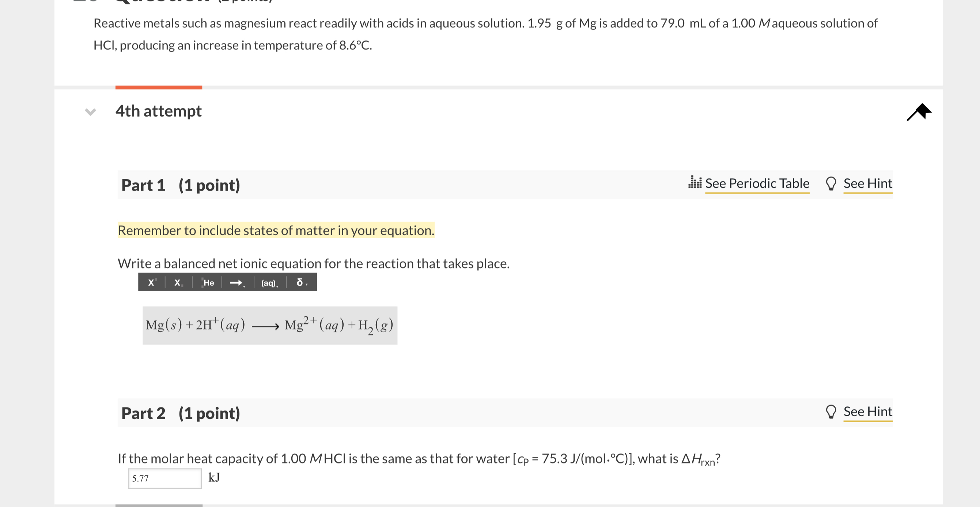
Task: Select the subscript tool in equation toolbar
Action: pyautogui.click(x=177, y=283)
